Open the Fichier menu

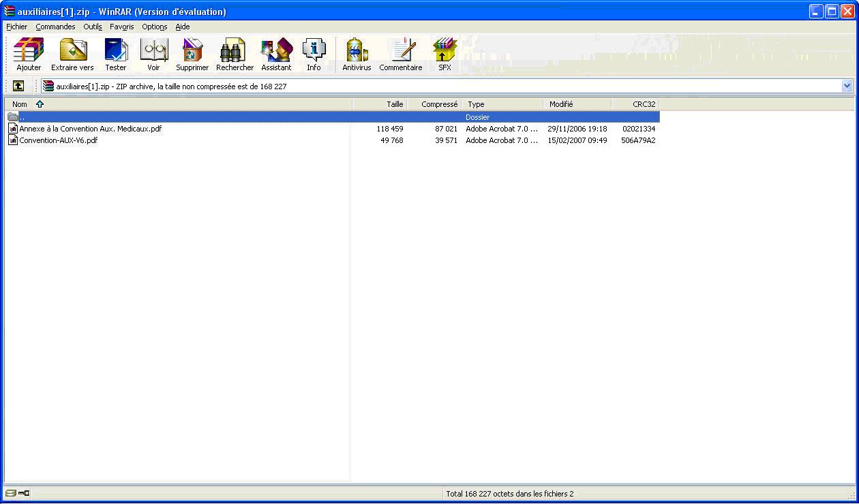coord(17,27)
